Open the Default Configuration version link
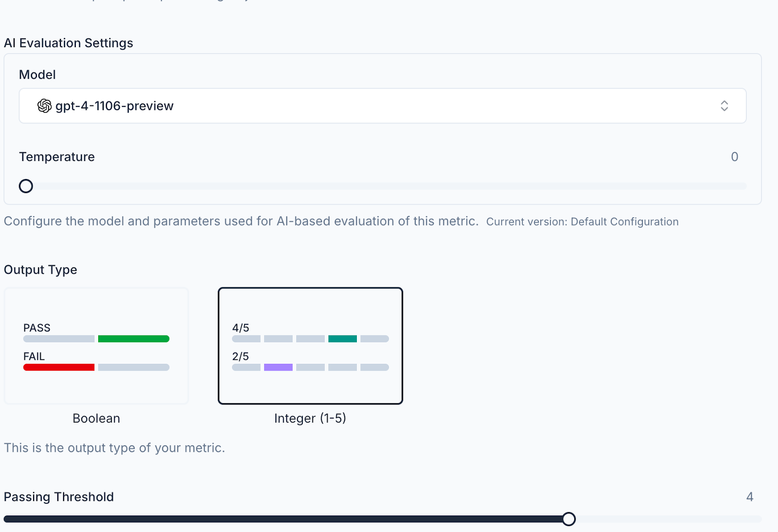The width and height of the screenshot is (778, 532). 624,221
